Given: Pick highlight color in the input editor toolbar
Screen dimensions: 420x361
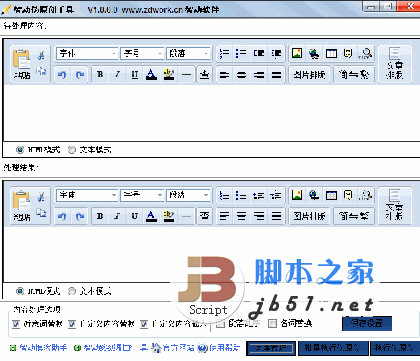Looking at the screenshot, I should [x=169, y=74].
